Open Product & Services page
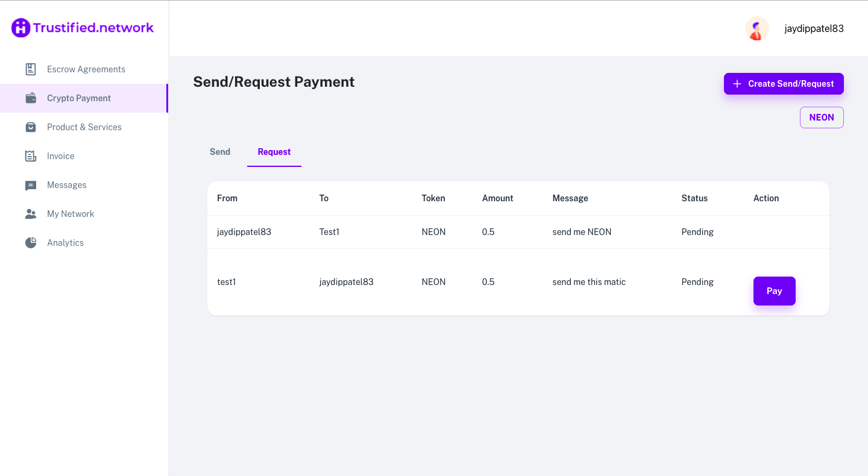Image resolution: width=868 pixels, height=476 pixels. (x=84, y=127)
